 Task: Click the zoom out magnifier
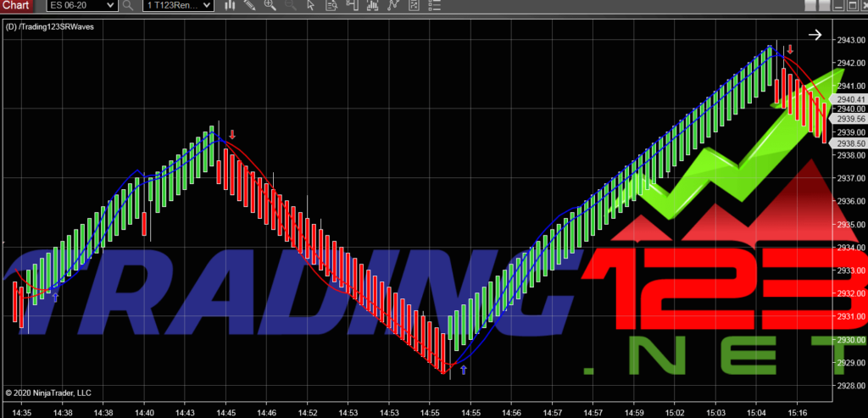tap(291, 6)
